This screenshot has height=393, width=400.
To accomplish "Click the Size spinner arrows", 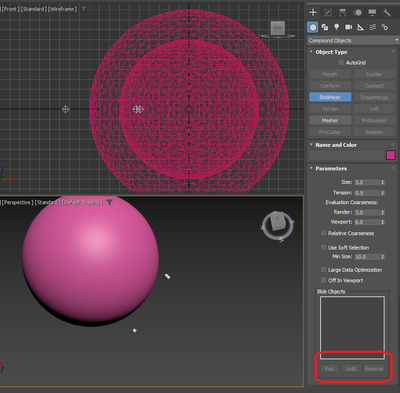I will click(x=383, y=182).
